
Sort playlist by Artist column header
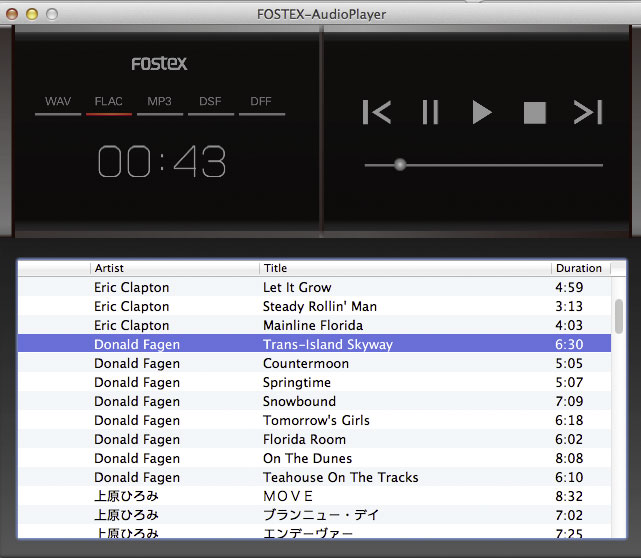point(175,268)
